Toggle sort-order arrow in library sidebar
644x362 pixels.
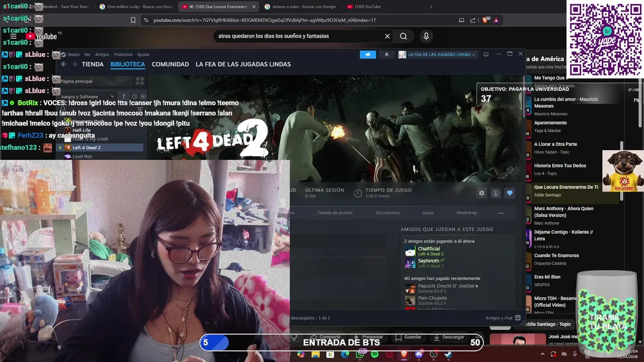click(124, 97)
